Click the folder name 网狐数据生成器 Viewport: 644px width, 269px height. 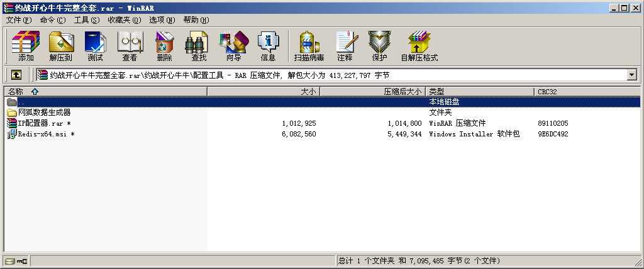click(45, 113)
